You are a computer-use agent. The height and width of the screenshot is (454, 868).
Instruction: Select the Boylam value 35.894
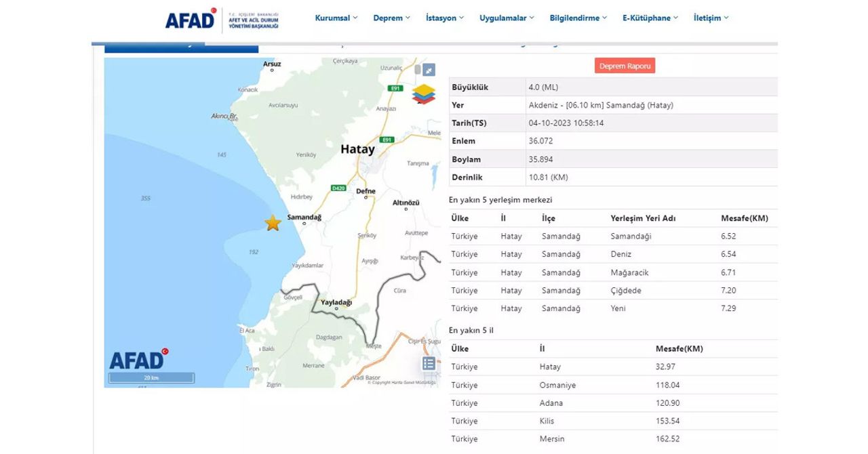[540, 159]
